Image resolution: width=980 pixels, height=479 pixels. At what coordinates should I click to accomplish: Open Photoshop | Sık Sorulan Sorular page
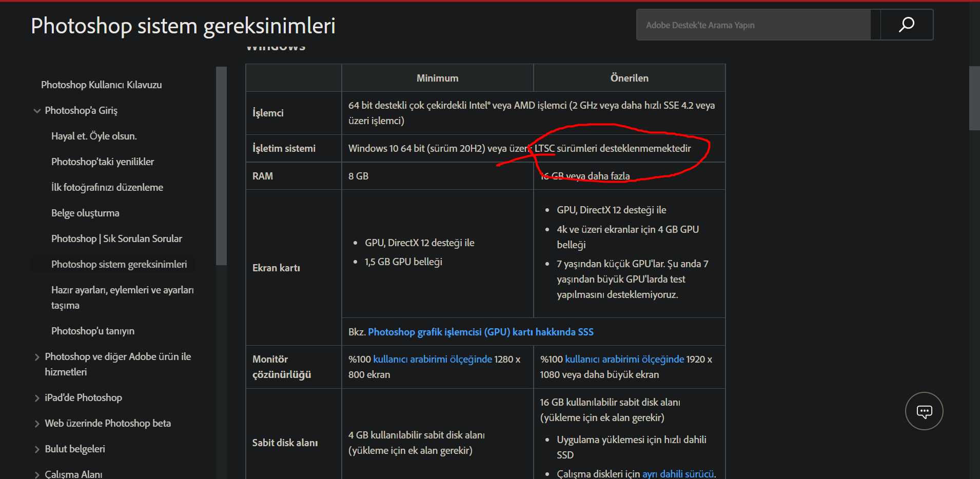pyautogui.click(x=116, y=238)
